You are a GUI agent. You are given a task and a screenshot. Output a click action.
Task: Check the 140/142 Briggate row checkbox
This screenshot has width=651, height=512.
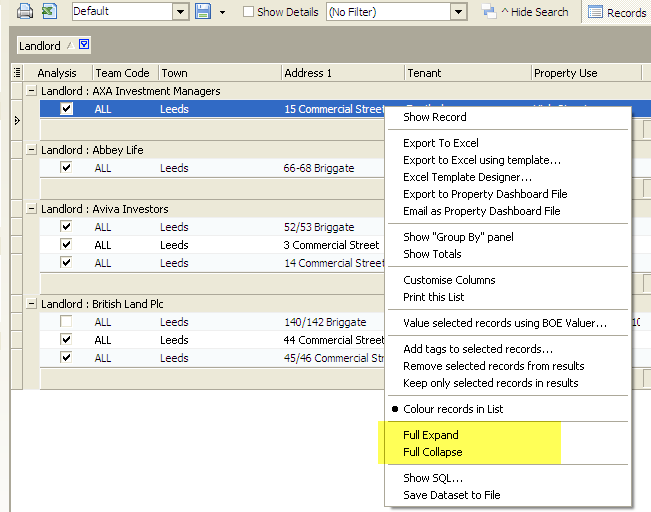pos(66,322)
